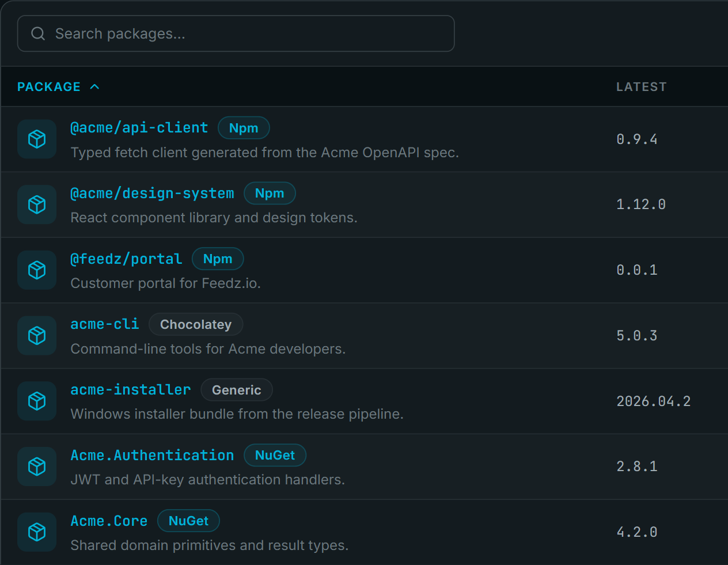
Task: Open the @acme/api-client package link
Action: (x=139, y=128)
